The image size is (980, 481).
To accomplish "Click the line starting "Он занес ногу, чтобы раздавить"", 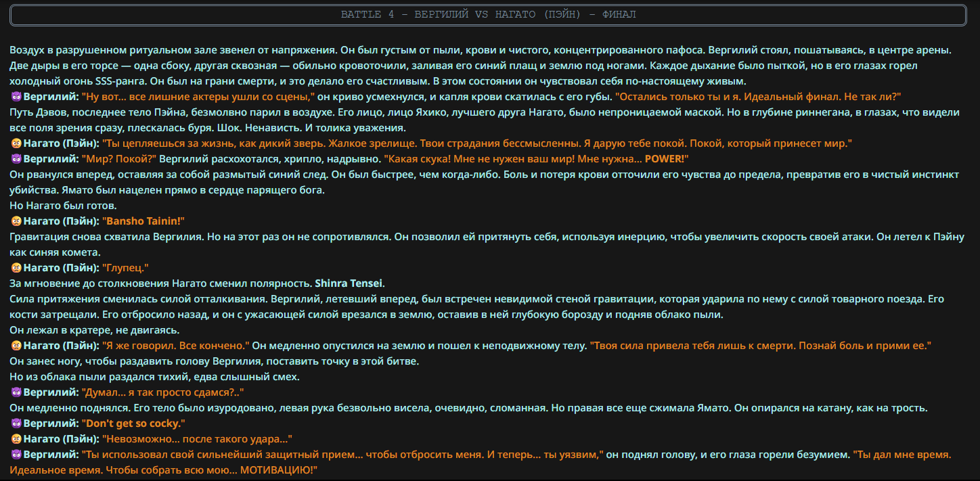I will click(215, 361).
